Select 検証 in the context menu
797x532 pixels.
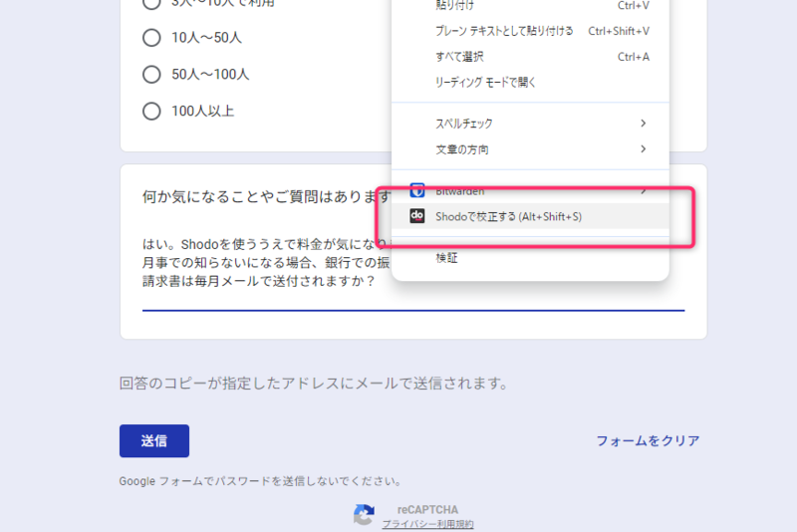point(530,258)
